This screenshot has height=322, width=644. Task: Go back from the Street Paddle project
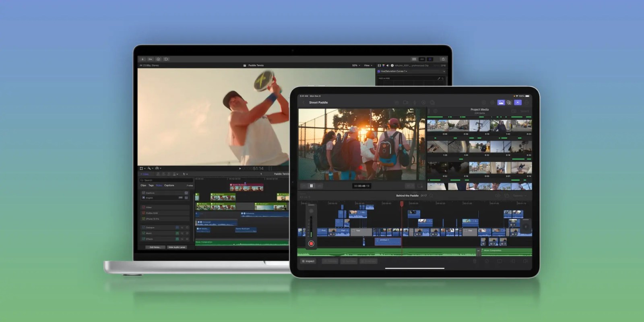pyautogui.click(x=303, y=103)
